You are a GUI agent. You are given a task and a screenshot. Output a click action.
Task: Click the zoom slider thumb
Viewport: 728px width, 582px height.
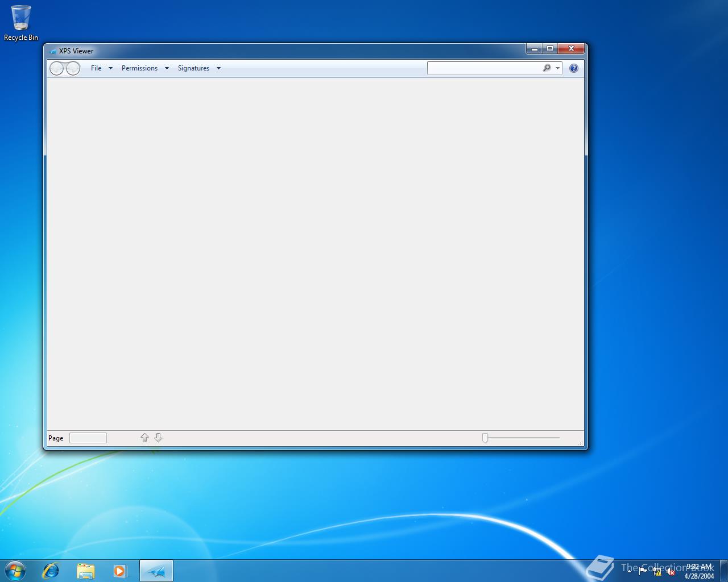485,438
